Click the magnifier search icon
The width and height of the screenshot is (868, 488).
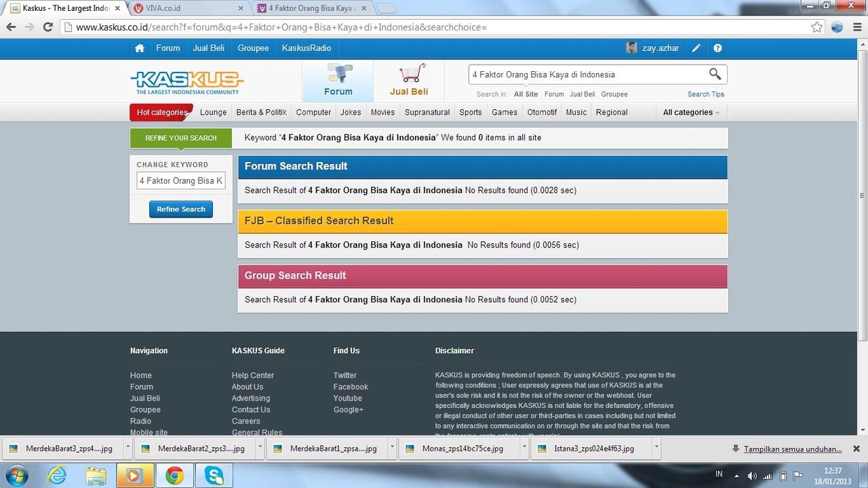click(715, 74)
